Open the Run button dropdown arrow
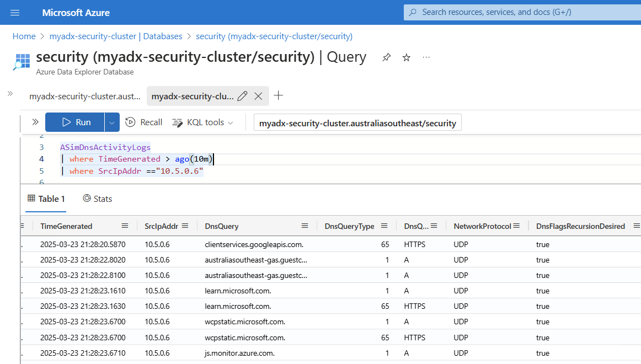Screen dimensions: 641x364 click(112, 122)
